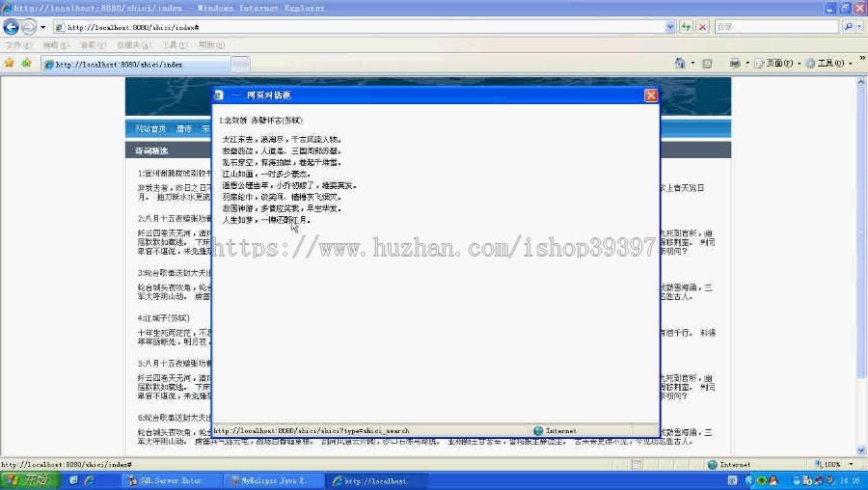Close the 网页对话框 dialog with the red X
The width and height of the screenshot is (868, 490).
pyautogui.click(x=651, y=95)
